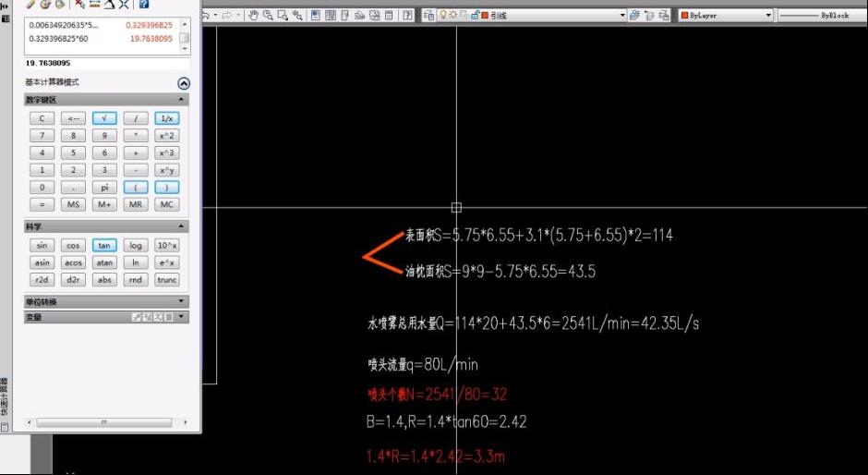Click number 7 on keypad
This screenshot has height=475, width=868.
(x=42, y=136)
